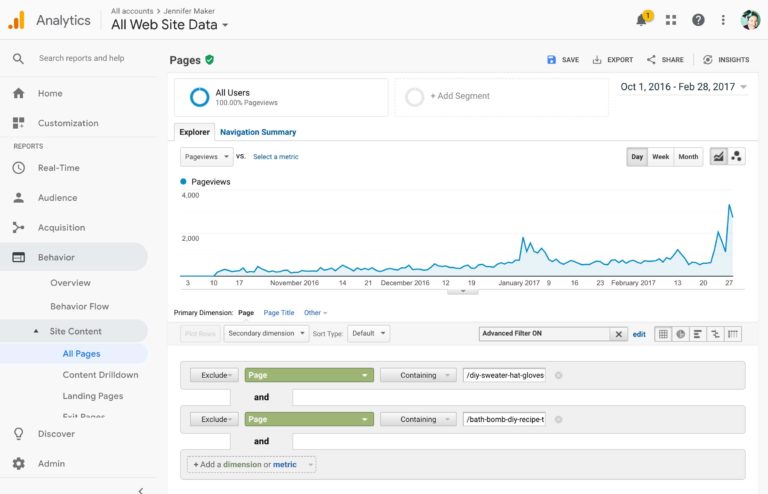Open the All Web Site Data view selector
Screen dimensions: 768x494
coord(169,24)
